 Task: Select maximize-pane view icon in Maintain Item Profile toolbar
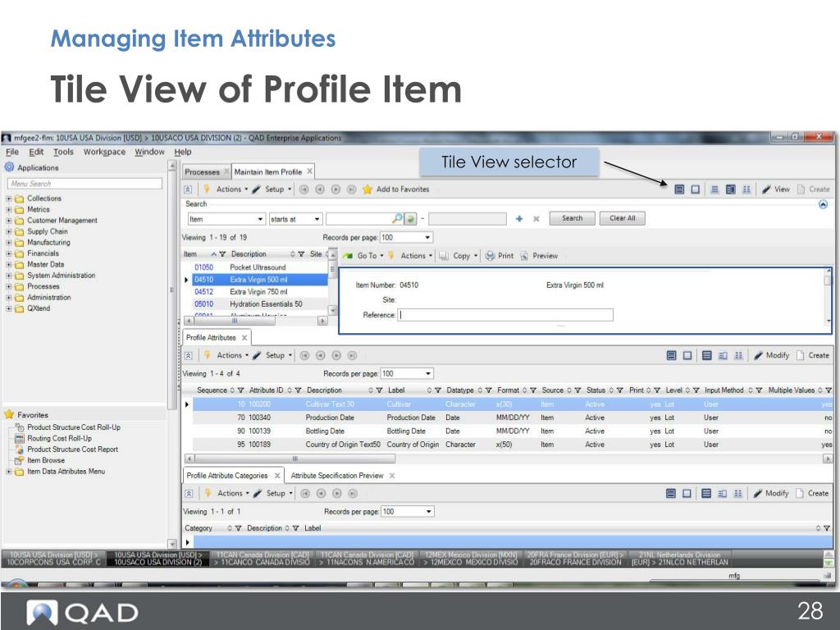[696, 189]
